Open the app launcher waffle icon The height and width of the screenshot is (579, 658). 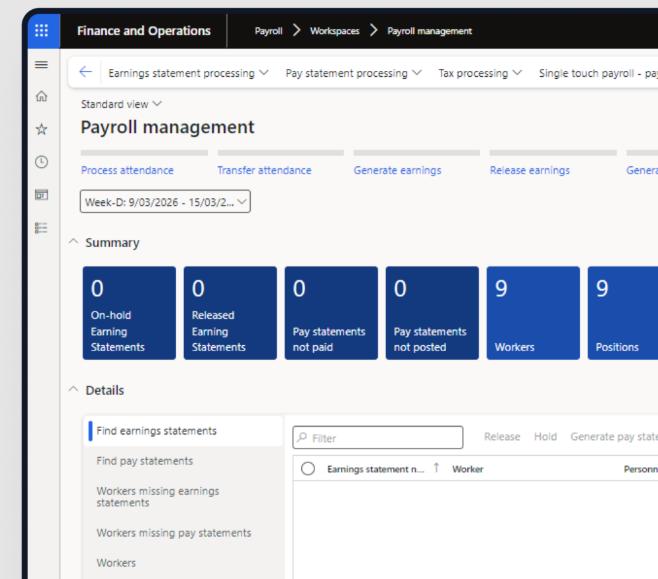pos(41,31)
